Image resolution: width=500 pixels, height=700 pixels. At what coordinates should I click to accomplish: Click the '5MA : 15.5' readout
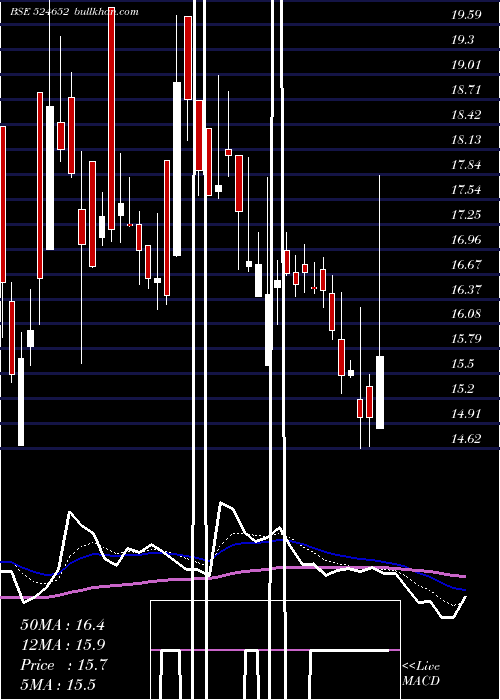(x=58, y=685)
